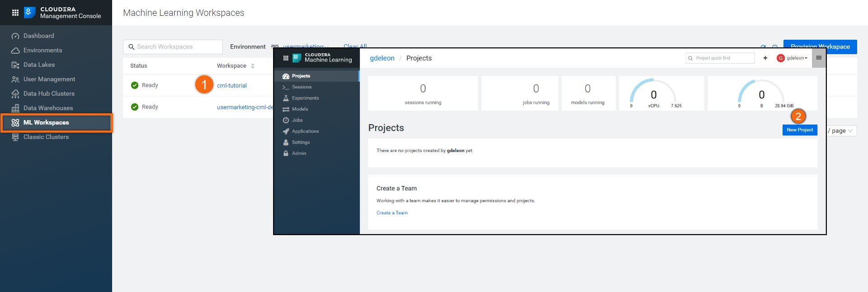
Task: Click the 28.94 GiB memory gauge
Action: click(x=762, y=93)
